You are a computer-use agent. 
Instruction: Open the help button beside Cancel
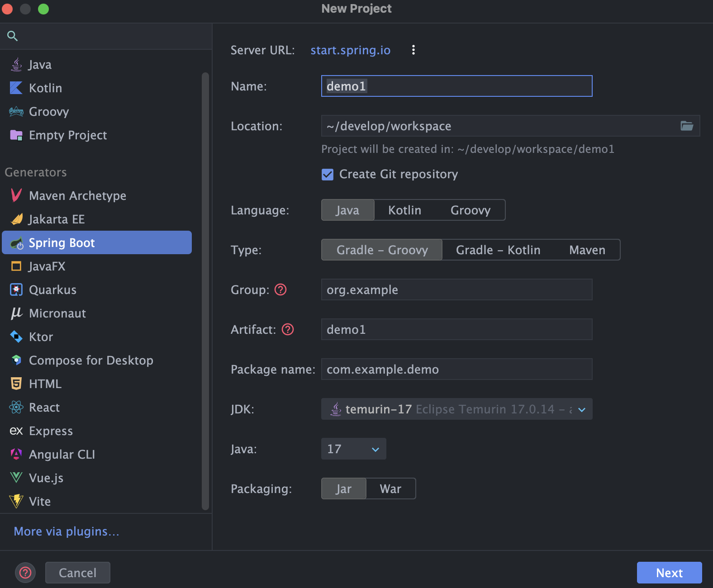(x=25, y=573)
